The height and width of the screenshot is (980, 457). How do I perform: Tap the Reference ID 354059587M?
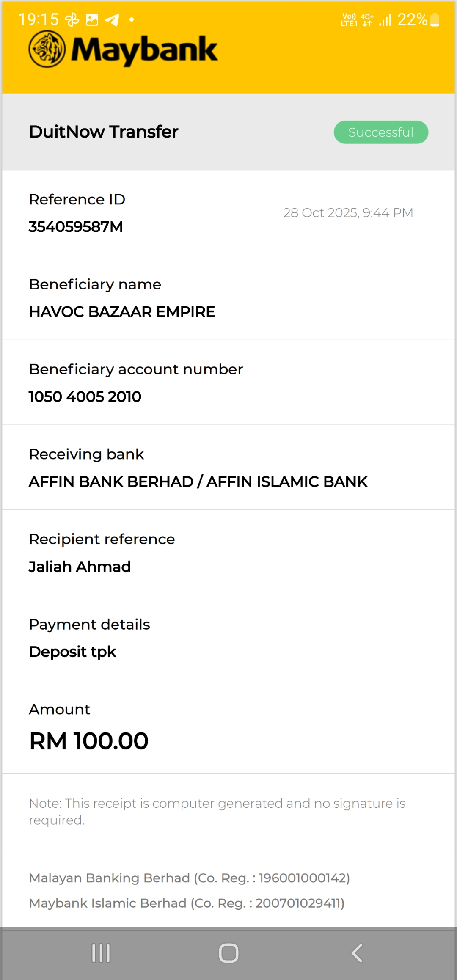(76, 227)
